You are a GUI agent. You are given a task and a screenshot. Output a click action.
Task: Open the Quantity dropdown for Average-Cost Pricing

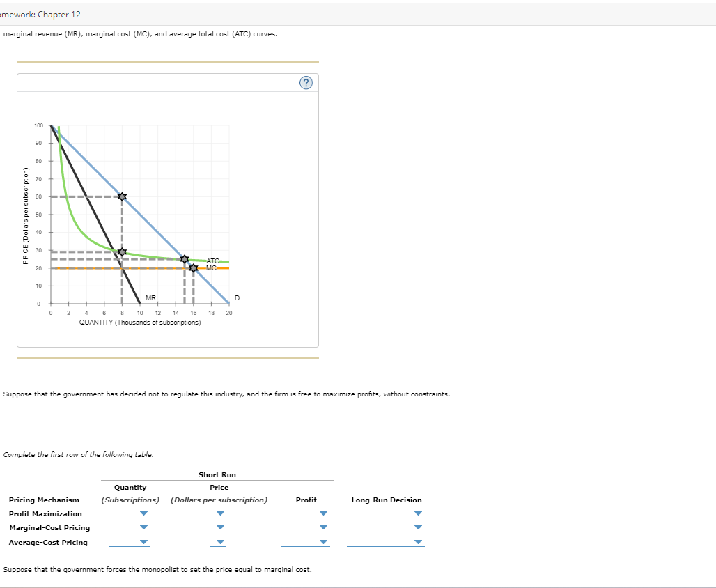143,543
